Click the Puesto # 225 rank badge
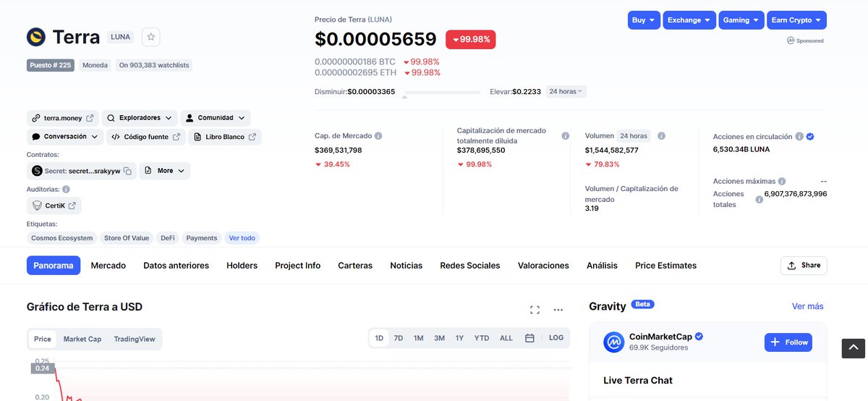The image size is (868, 401). click(51, 65)
